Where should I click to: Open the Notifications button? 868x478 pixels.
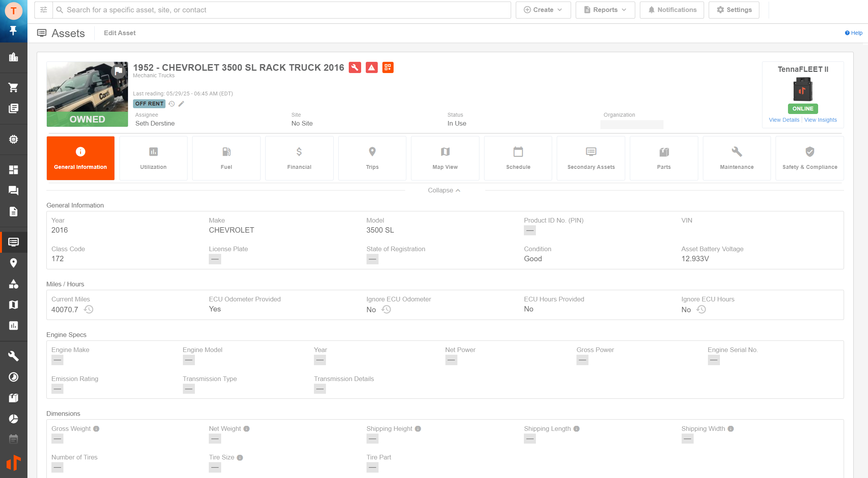(672, 10)
